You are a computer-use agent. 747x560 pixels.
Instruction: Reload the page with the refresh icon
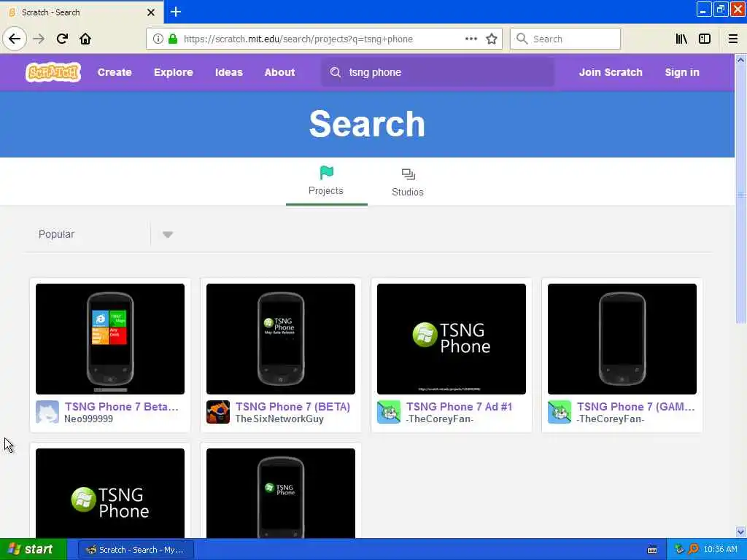coord(62,39)
